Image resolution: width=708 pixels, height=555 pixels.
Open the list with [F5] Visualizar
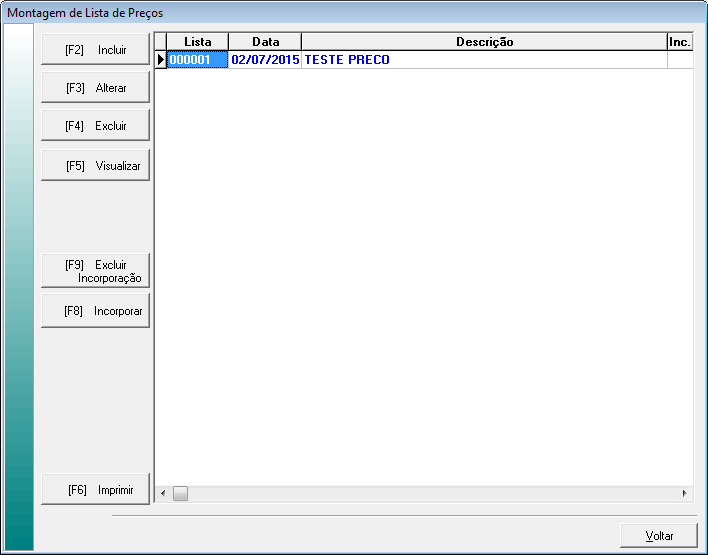(95, 165)
